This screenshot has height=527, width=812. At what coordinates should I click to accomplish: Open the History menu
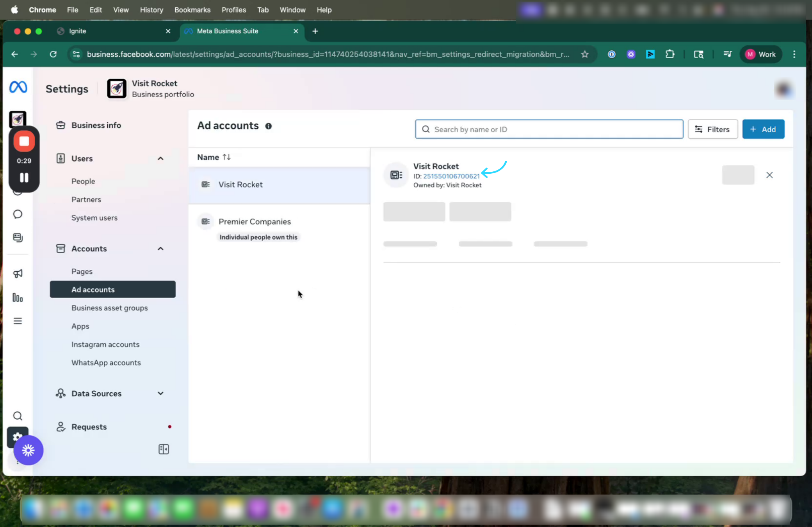coord(151,10)
